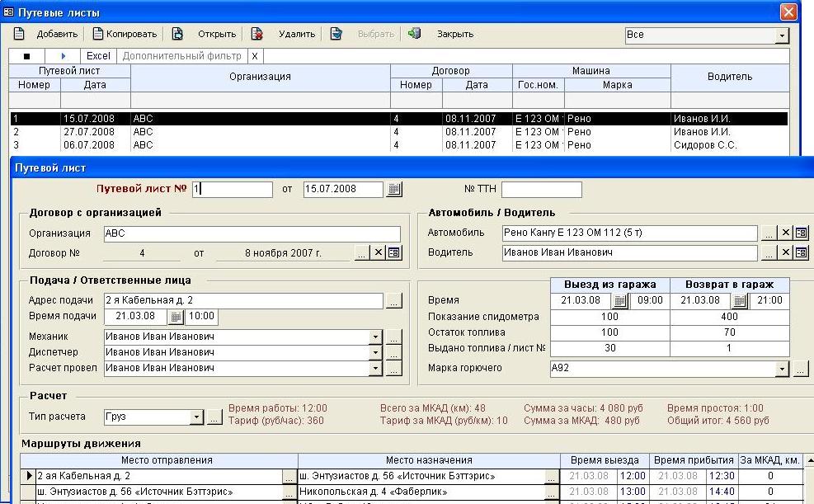This screenshot has height=504, width=814.
Task: Open the Договор record card icon
Action: coord(394,252)
